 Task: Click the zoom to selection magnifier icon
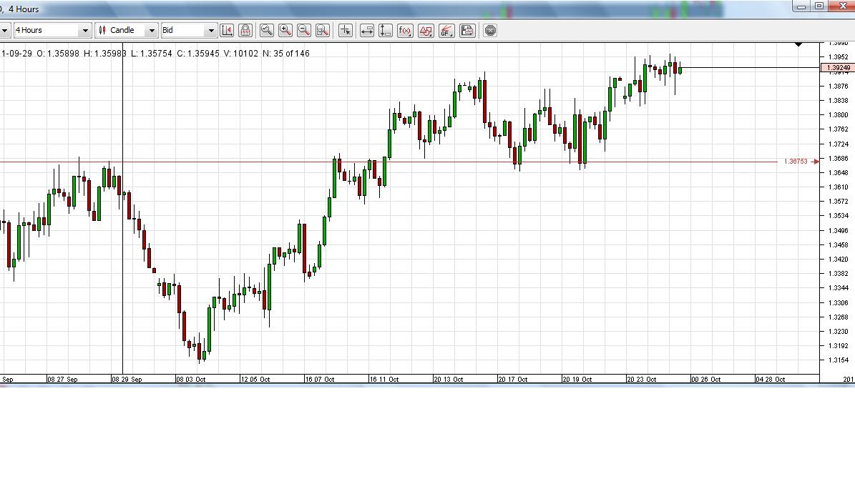(323, 31)
